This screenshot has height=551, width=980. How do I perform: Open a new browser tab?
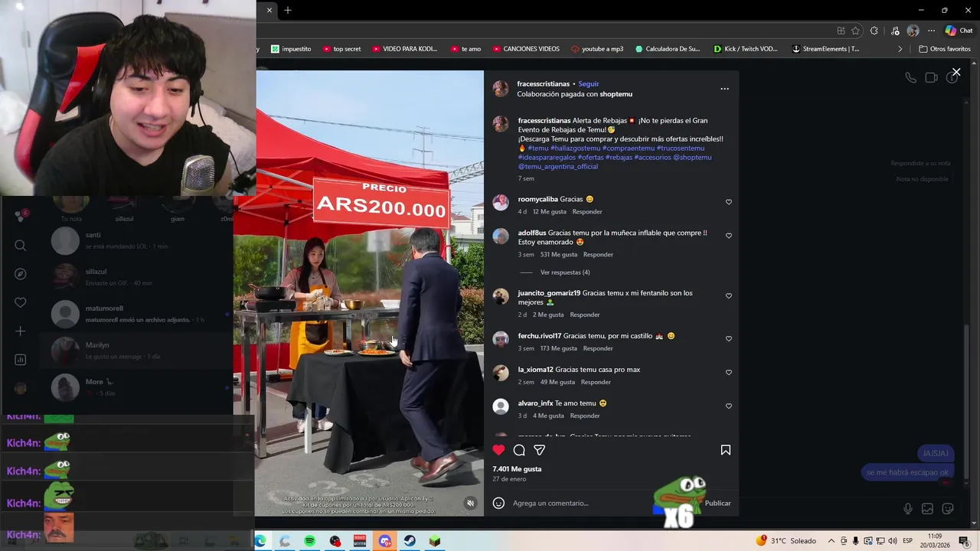coord(288,10)
